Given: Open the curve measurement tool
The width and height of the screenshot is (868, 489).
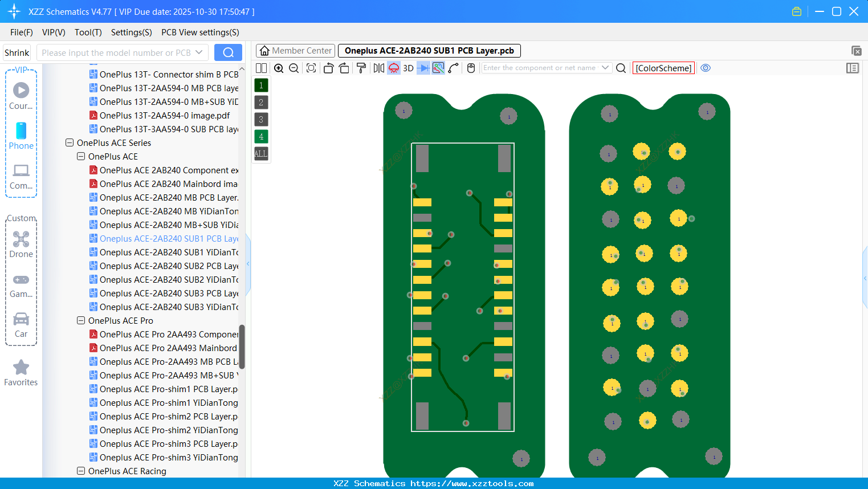Looking at the screenshot, I should tap(453, 68).
